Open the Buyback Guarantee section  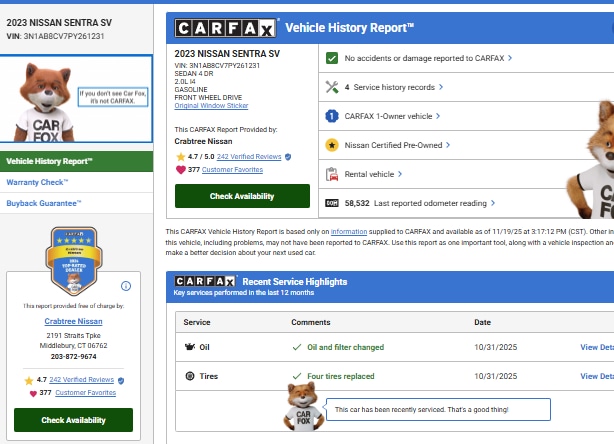click(x=44, y=203)
